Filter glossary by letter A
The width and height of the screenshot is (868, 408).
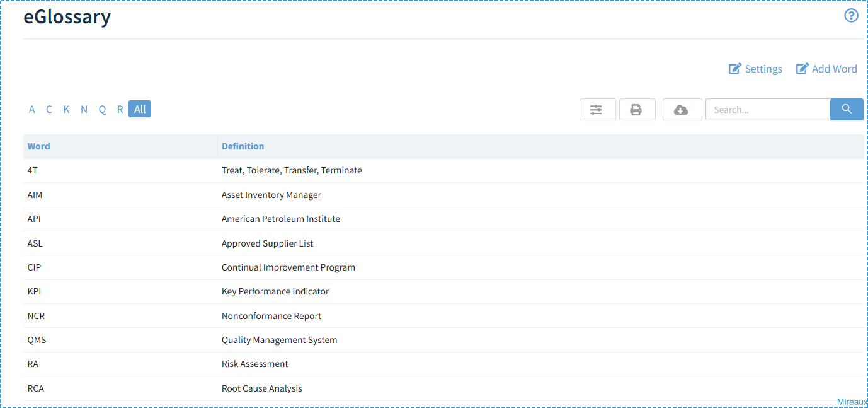32,110
